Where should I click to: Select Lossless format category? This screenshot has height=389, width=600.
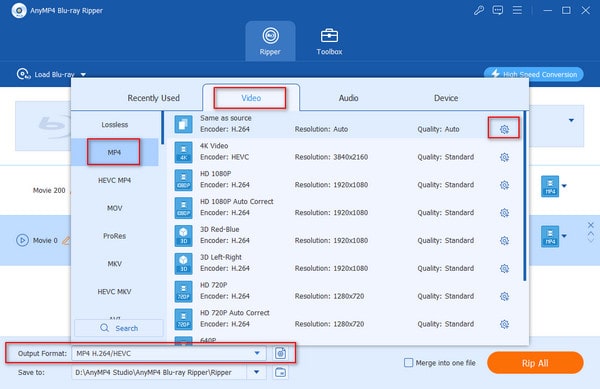click(115, 125)
